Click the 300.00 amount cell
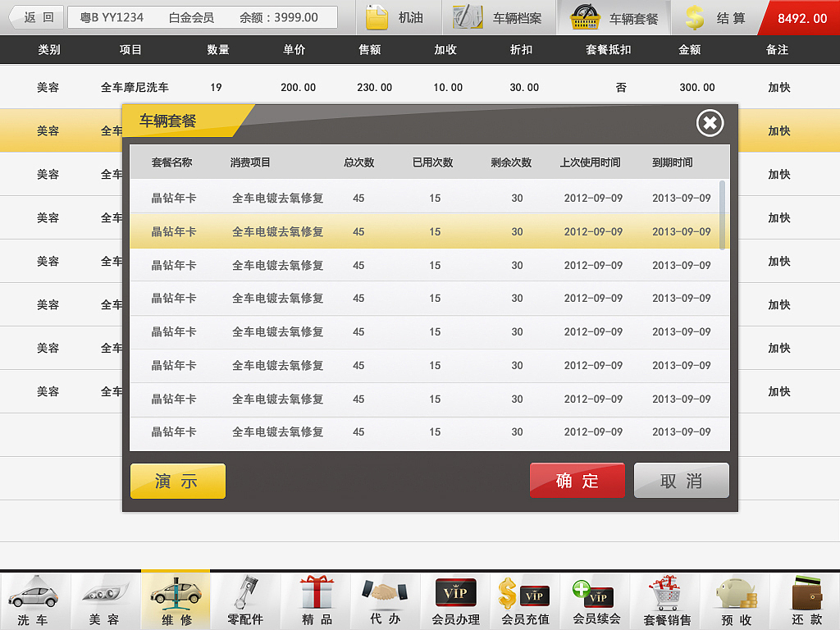Viewport: 840px width, 630px height. click(x=697, y=87)
